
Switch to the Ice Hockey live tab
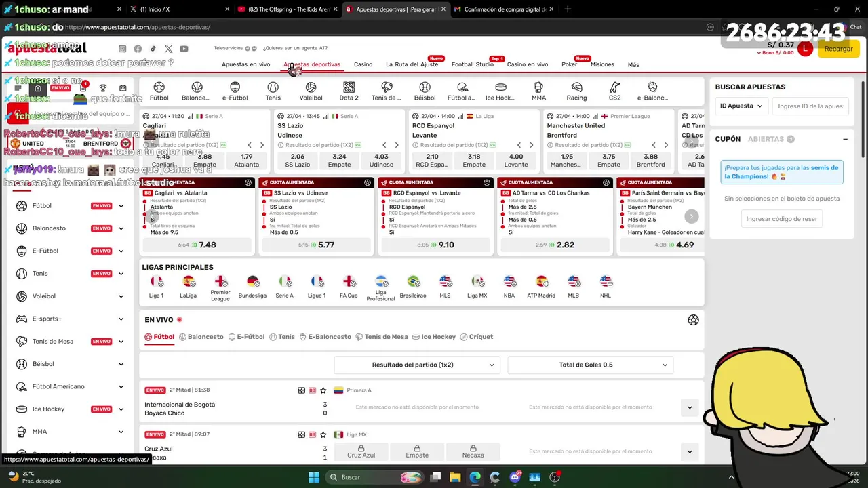tap(434, 337)
